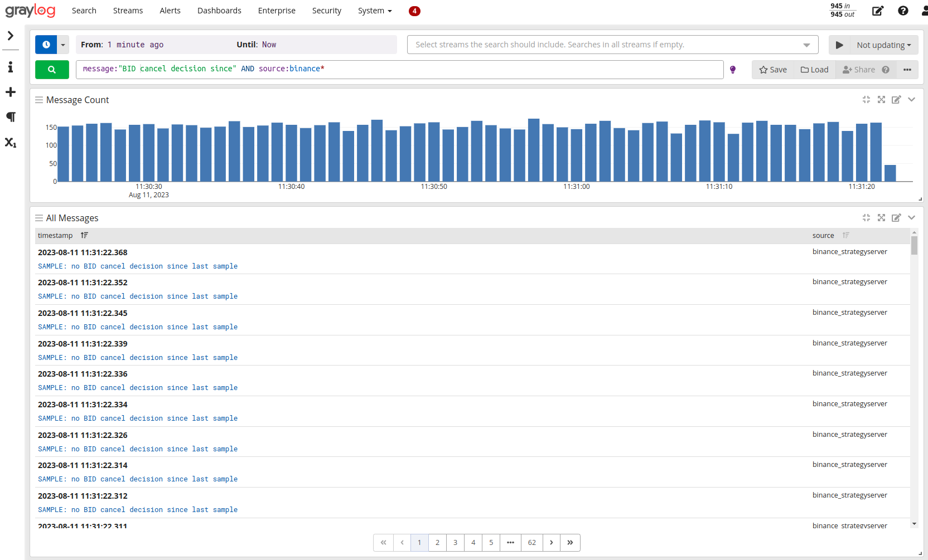Image resolution: width=928 pixels, height=560 pixels.
Task: Click the Graylog logo
Action: coord(30,10)
